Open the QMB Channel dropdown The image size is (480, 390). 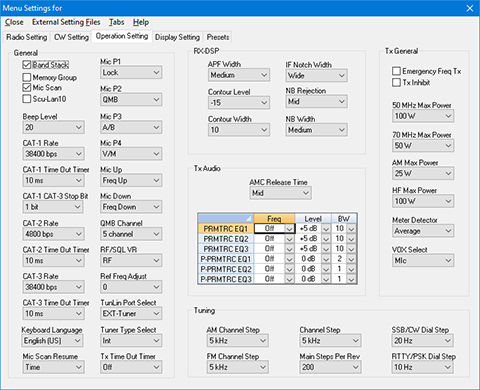(131, 234)
